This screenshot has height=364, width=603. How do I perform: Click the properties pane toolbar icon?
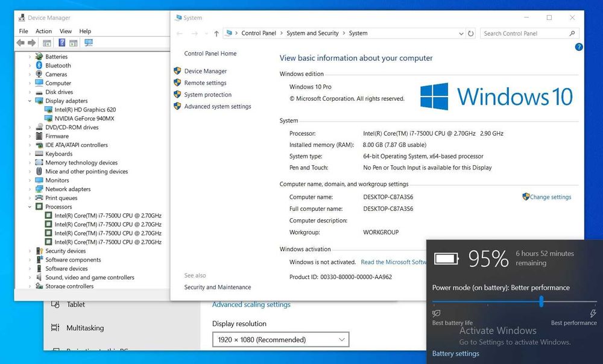coord(74,43)
